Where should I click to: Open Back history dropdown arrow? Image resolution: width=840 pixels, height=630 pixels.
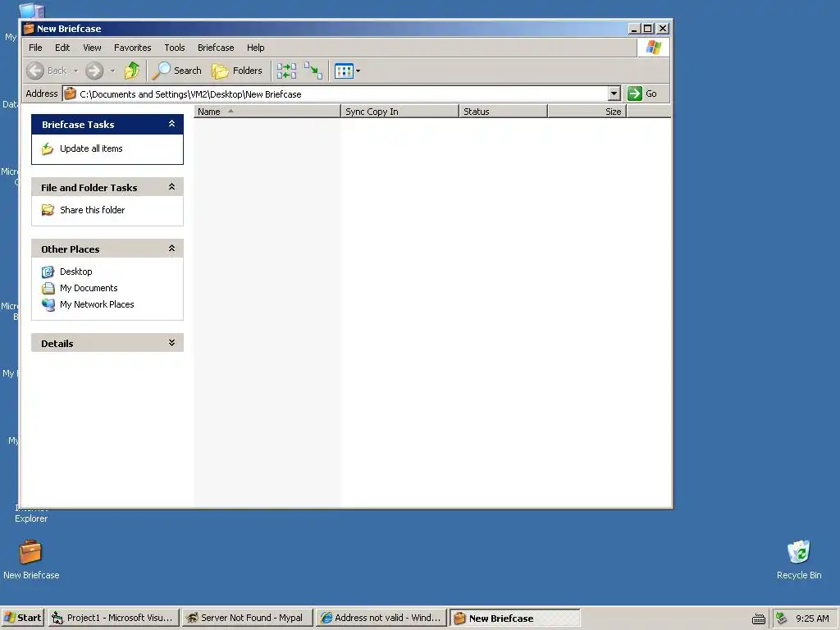point(75,71)
